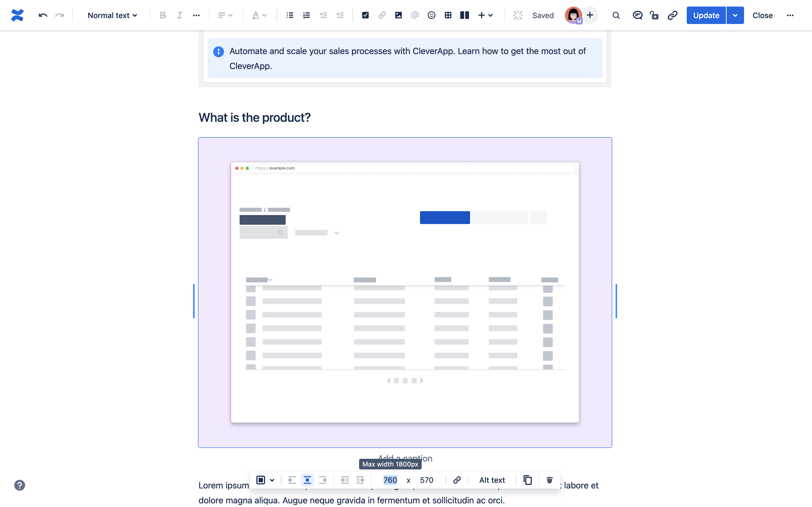The height and width of the screenshot is (507, 812).
Task: Toggle wrap right for the image
Action: click(360, 480)
